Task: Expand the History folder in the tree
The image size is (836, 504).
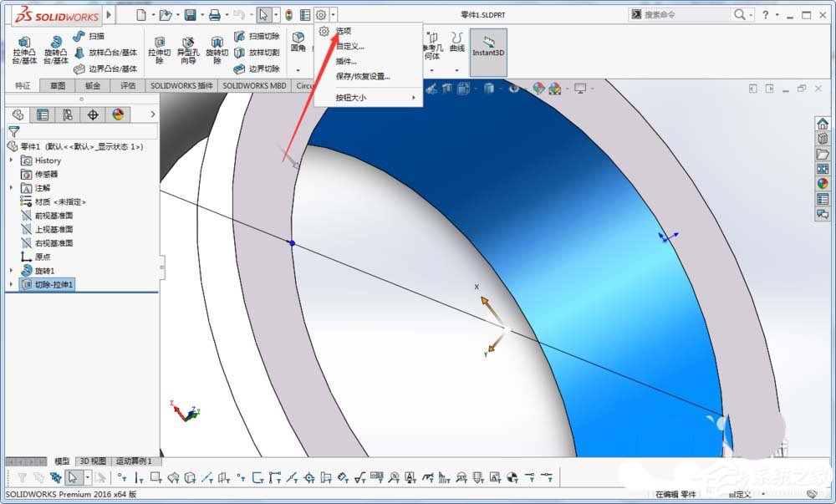Action: [x=10, y=160]
